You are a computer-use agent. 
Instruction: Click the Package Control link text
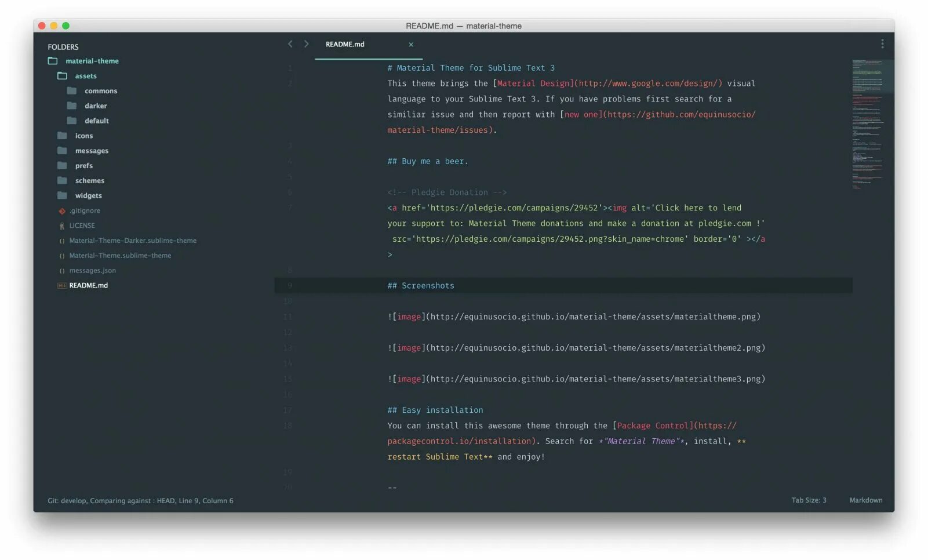pyautogui.click(x=653, y=426)
